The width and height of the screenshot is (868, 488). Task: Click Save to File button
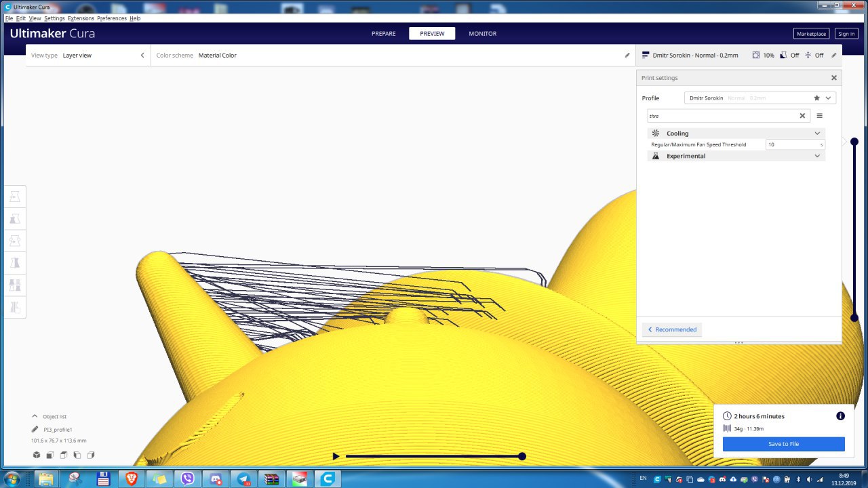tap(783, 444)
